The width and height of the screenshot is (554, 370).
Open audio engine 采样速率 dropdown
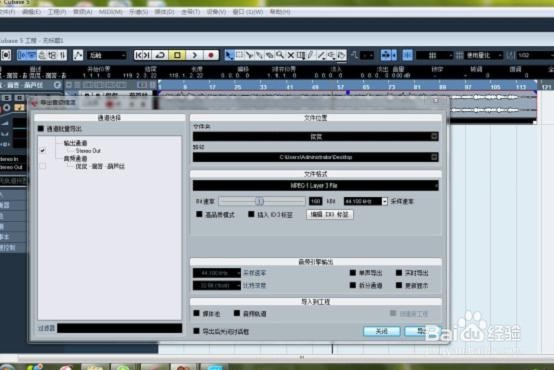click(217, 273)
